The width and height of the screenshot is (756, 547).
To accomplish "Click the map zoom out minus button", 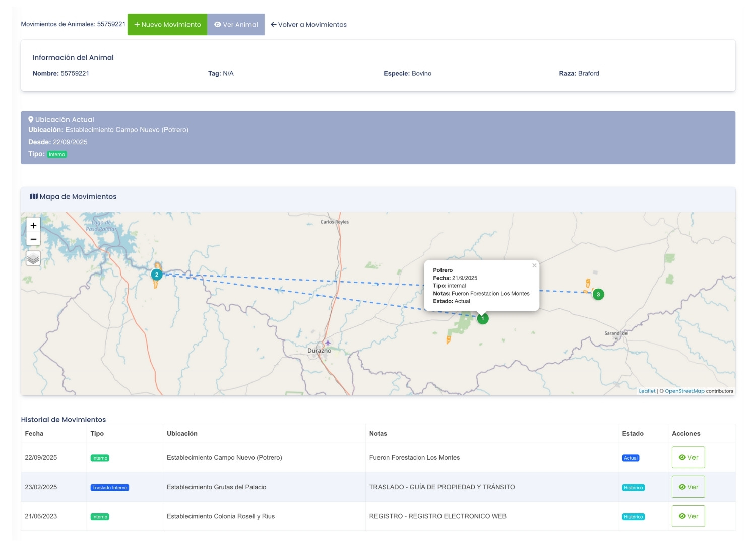I will point(33,239).
